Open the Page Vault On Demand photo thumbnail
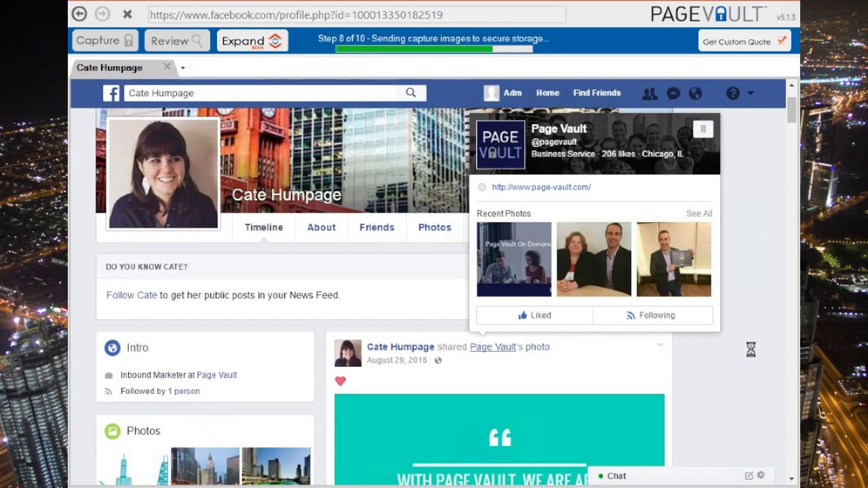 coord(514,259)
